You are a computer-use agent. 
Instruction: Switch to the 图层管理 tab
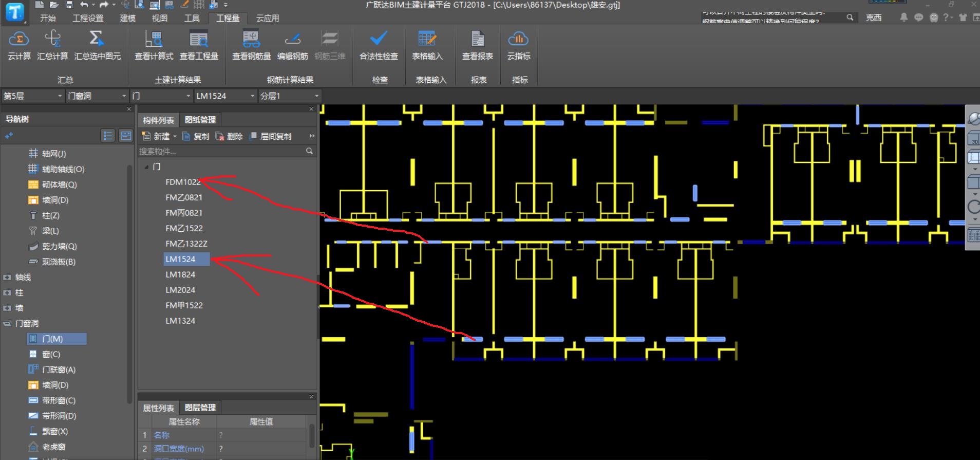(200, 408)
